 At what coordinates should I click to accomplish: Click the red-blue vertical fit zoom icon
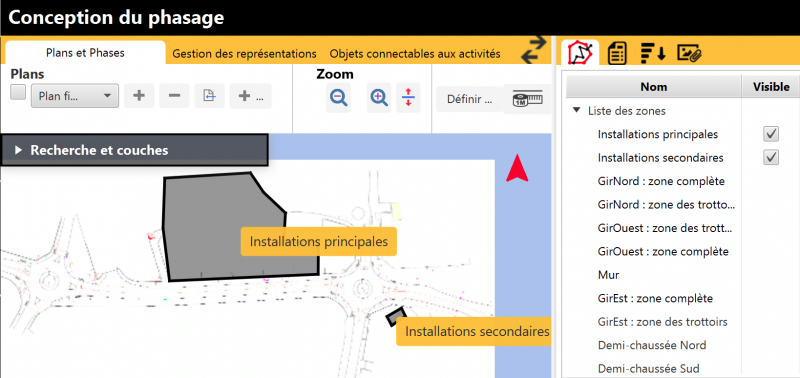408,97
